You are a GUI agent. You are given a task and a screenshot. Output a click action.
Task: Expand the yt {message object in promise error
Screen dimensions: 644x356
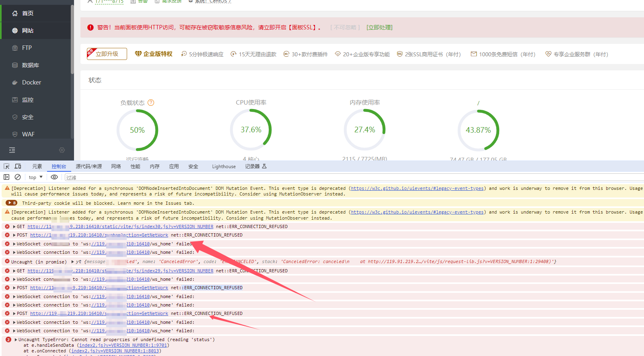coord(73,261)
